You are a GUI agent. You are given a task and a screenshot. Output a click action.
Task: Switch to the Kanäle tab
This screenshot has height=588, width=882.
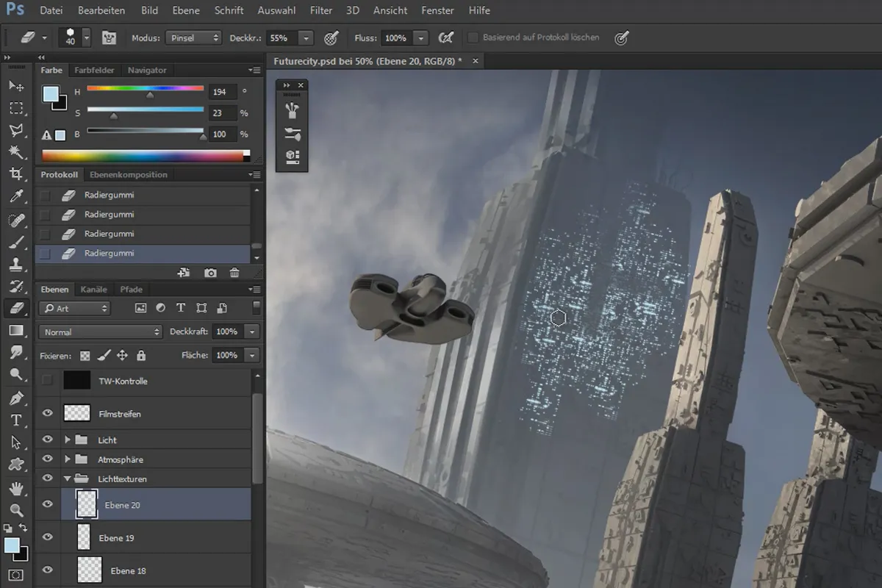click(x=93, y=289)
